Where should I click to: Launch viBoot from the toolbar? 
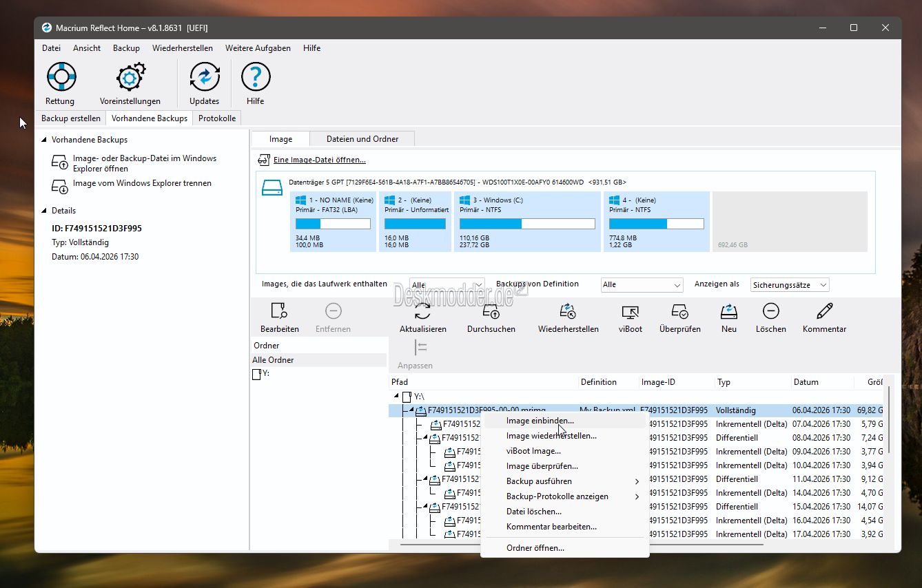[630, 312]
